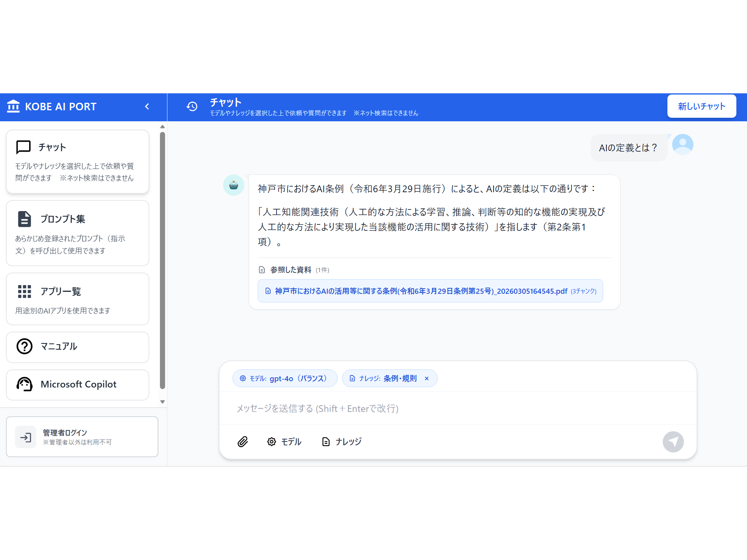
Task: Click the 参照した資料 label
Action: (291, 270)
